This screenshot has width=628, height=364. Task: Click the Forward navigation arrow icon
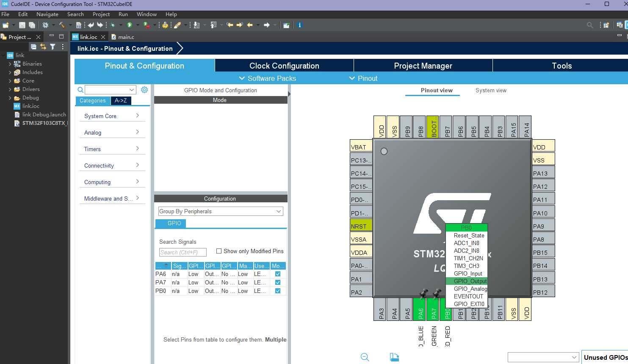tap(267, 25)
